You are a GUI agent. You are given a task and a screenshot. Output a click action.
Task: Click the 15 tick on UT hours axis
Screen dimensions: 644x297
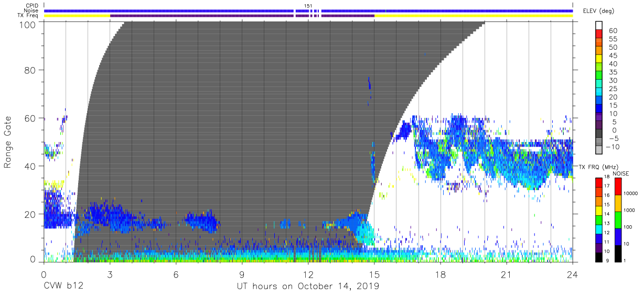[374, 274]
